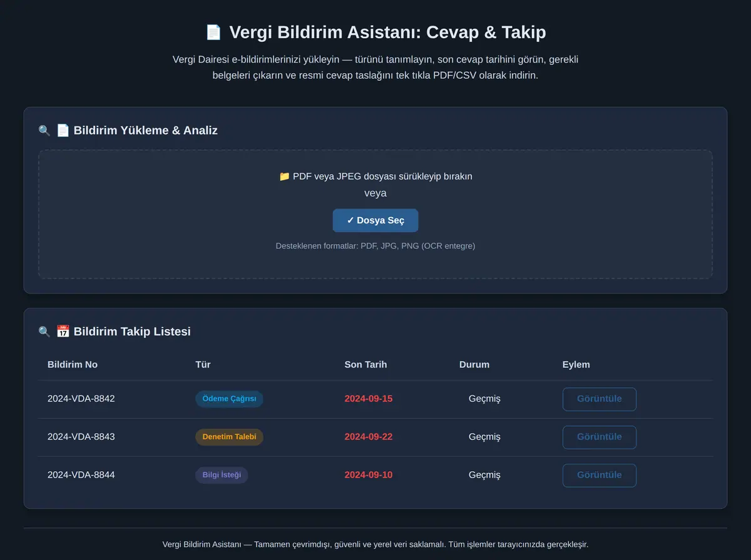Click the Denetim Talebi type badge
Viewport: 751px width, 560px height.
click(x=229, y=437)
